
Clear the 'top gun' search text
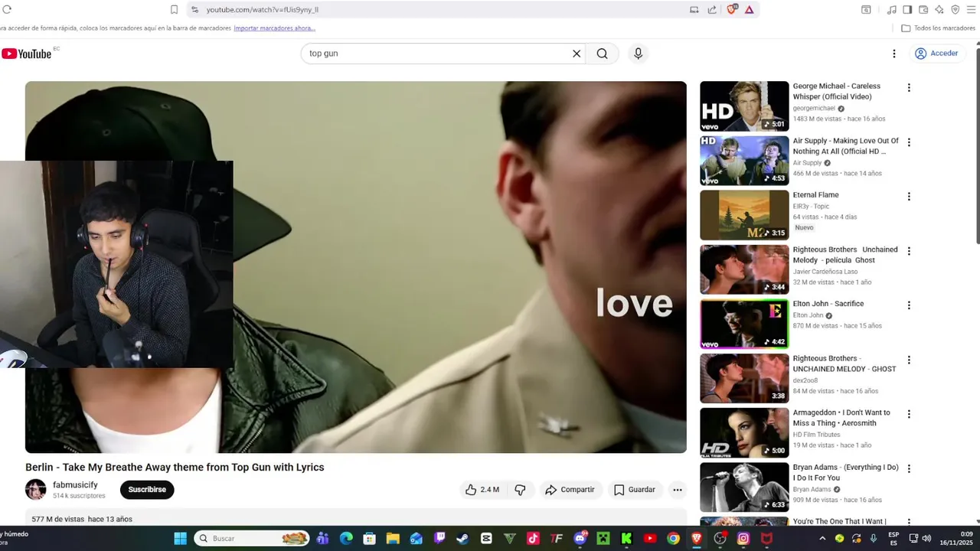click(577, 54)
